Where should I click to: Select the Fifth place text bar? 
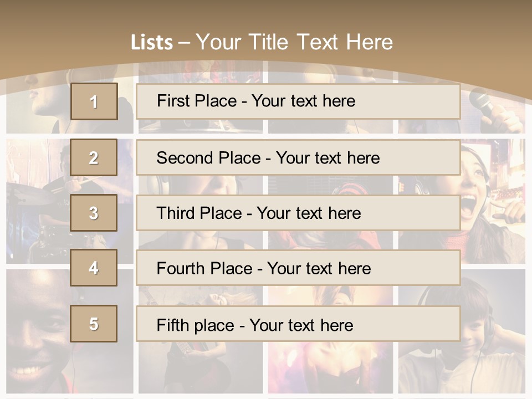[x=298, y=324]
